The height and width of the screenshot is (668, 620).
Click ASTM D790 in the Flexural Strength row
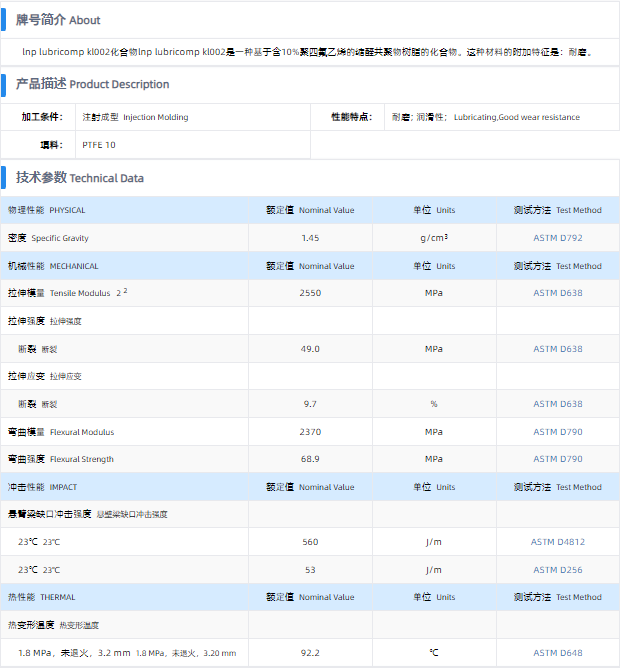557,459
